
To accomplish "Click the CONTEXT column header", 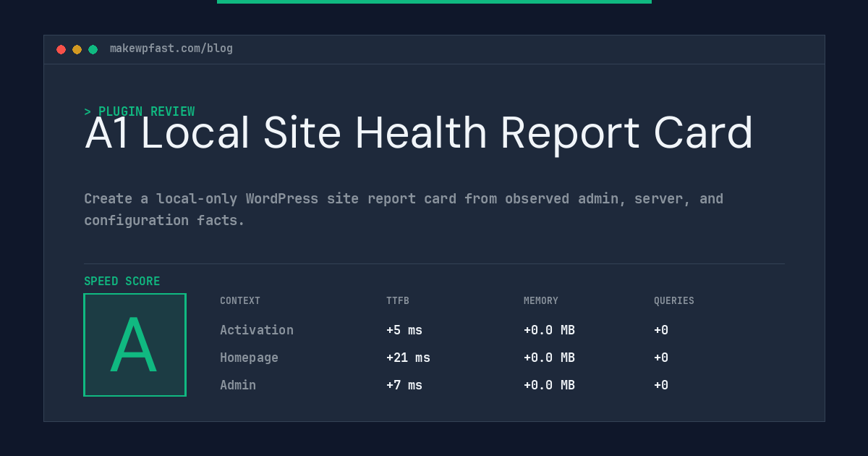I will [x=240, y=301].
